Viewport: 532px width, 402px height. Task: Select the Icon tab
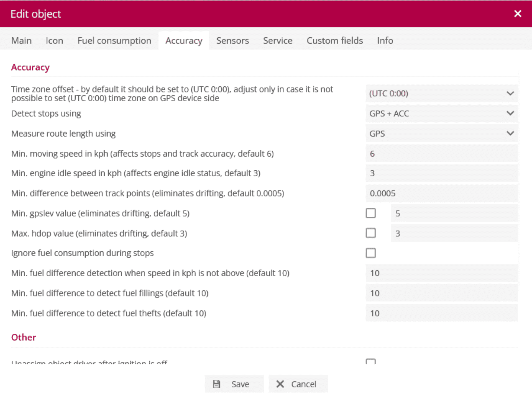point(54,41)
